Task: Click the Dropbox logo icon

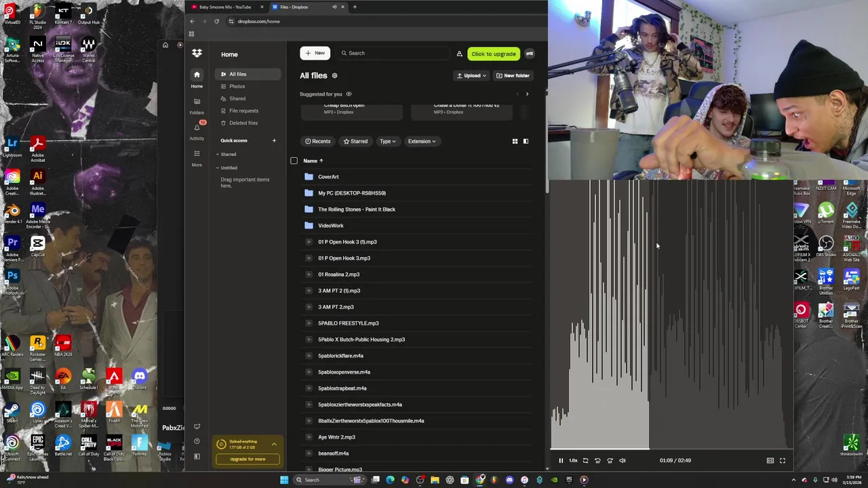Action: pyautogui.click(x=197, y=54)
